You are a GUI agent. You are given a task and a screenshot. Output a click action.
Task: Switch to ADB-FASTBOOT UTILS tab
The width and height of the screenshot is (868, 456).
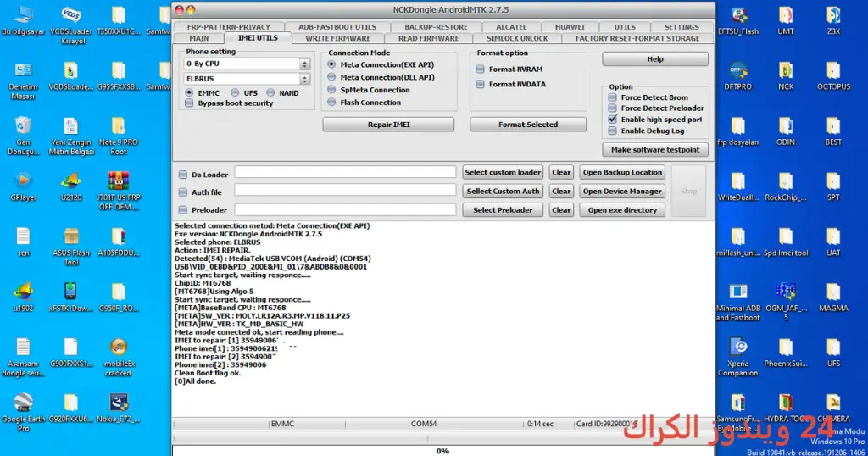(337, 26)
